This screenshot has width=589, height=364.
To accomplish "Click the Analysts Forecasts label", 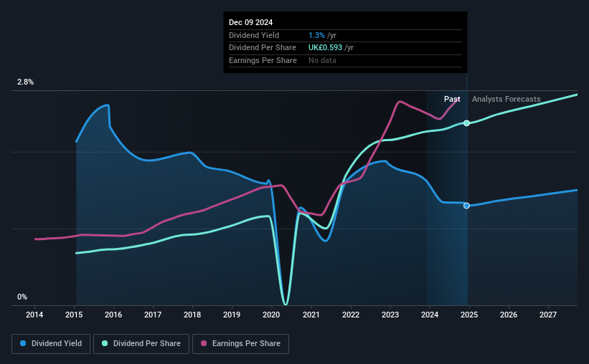I will click(506, 99).
